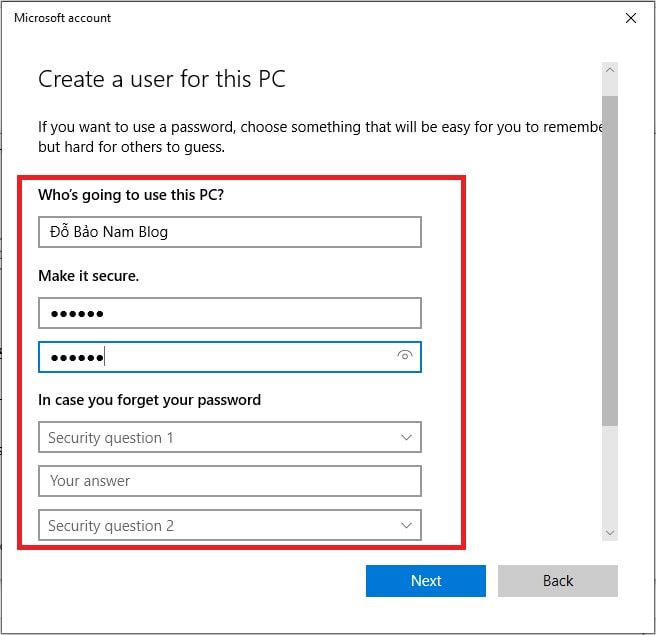Image resolution: width=656 pixels, height=635 pixels.
Task: Click the scrollbar track below the thumb
Action: 610,475
